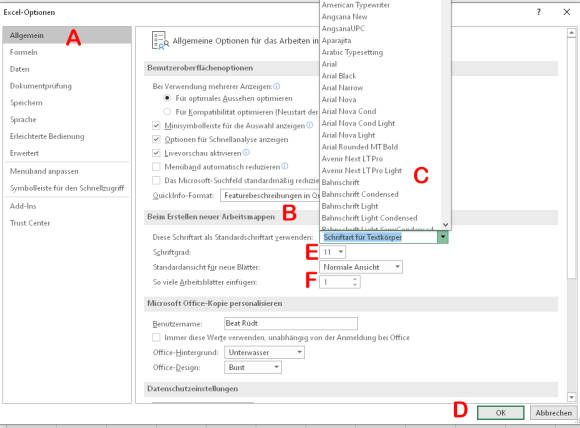Click the dialog scrollbar up arrow
This screenshot has width=580, height=428.
pos(571,33)
